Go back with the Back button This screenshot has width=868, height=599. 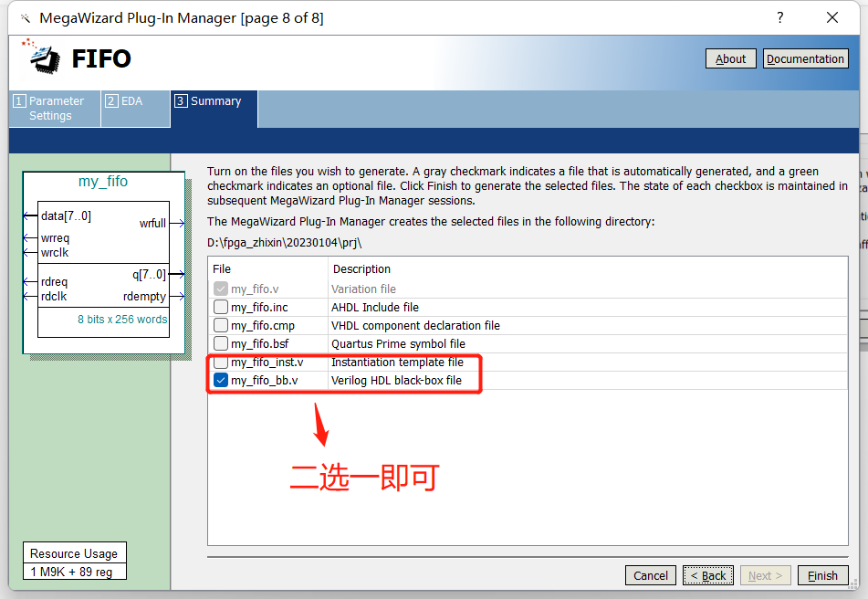pyautogui.click(x=707, y=575)
